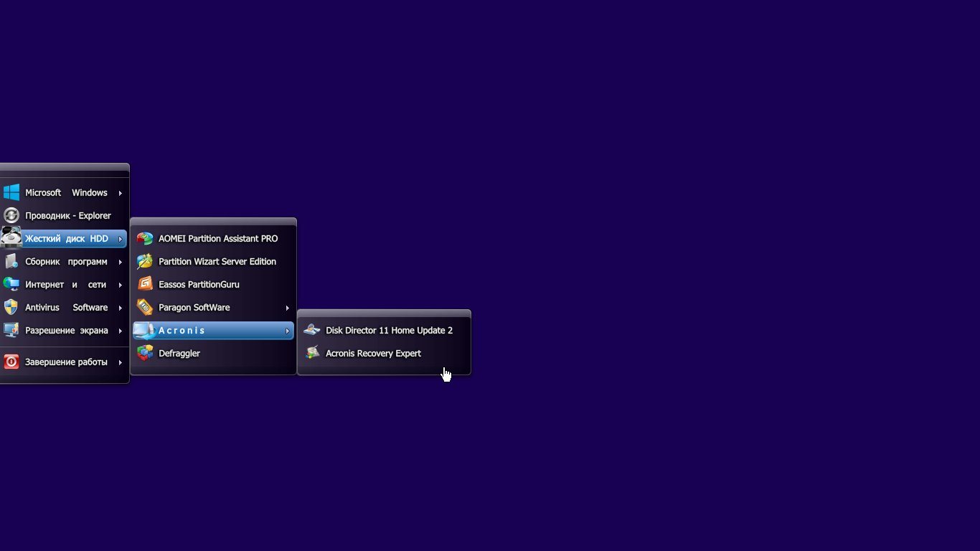980x551 pixels.
Task: Click the Acronis laptop icon
Action: click(144, 330)
